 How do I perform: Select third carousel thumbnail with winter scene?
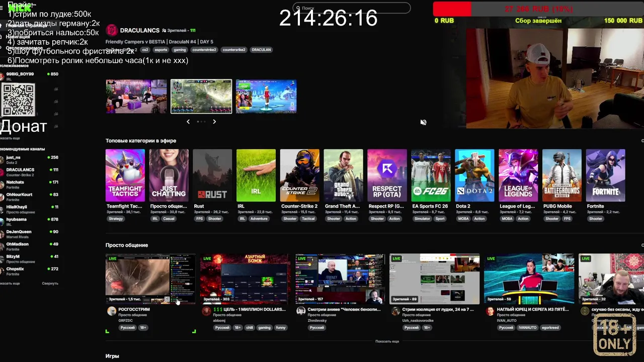pos(266,96)
